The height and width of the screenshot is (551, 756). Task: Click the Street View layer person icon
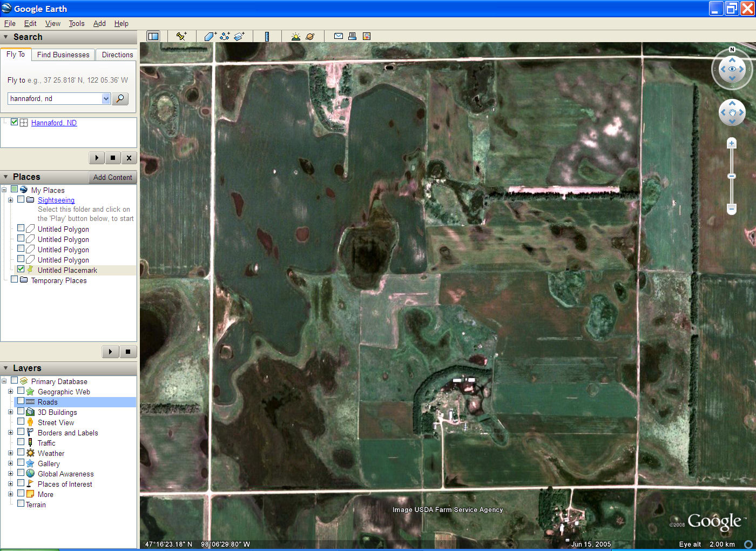click(30, 422)
